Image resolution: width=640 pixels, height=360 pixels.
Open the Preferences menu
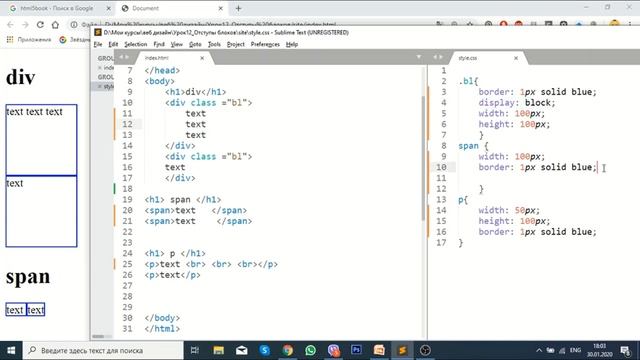[265, 44]
